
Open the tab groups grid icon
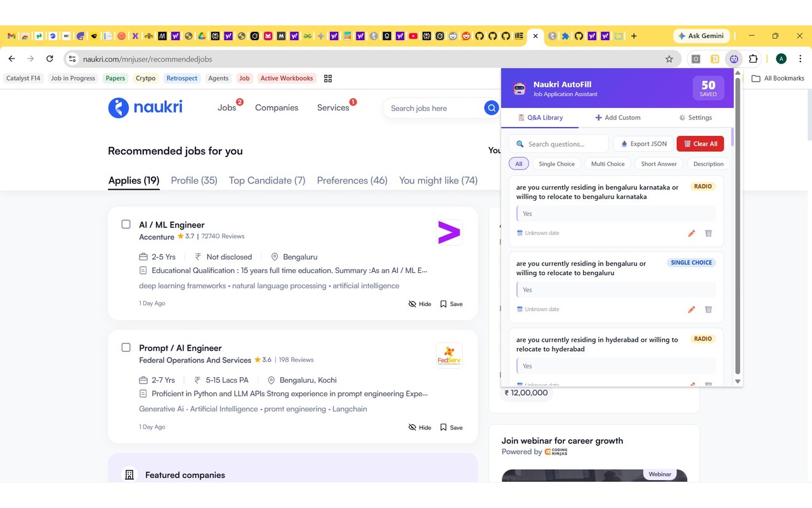[x=328, y=78]
